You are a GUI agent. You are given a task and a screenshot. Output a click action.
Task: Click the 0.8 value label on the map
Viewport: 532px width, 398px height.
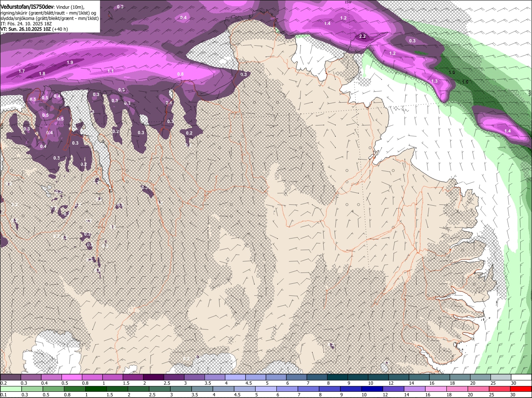click(180, 74)
